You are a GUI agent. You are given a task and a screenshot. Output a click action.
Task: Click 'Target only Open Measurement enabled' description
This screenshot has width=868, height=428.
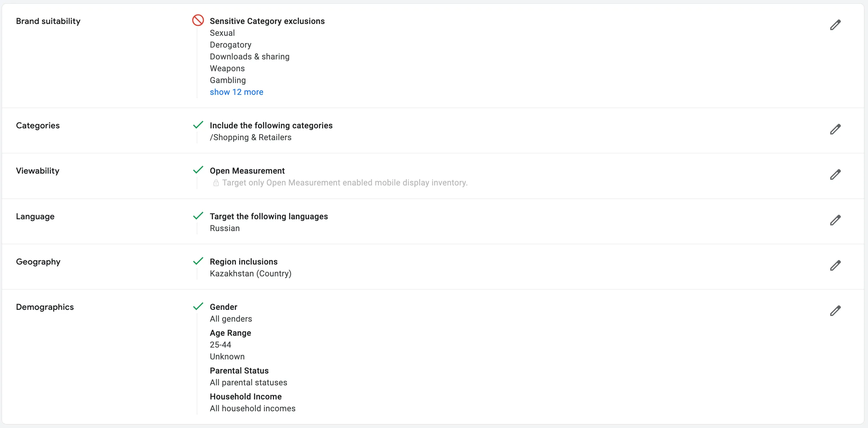(345, 183)
